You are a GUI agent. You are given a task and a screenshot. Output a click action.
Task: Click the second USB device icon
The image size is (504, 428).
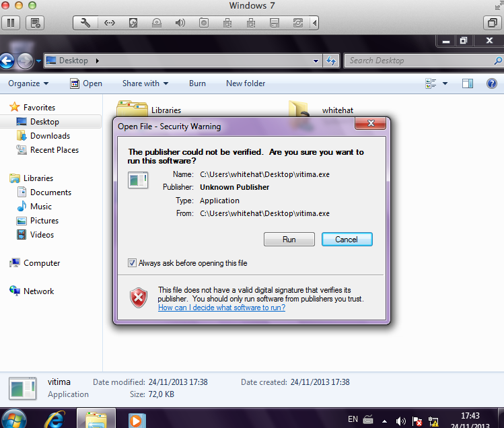click(251, 23)
